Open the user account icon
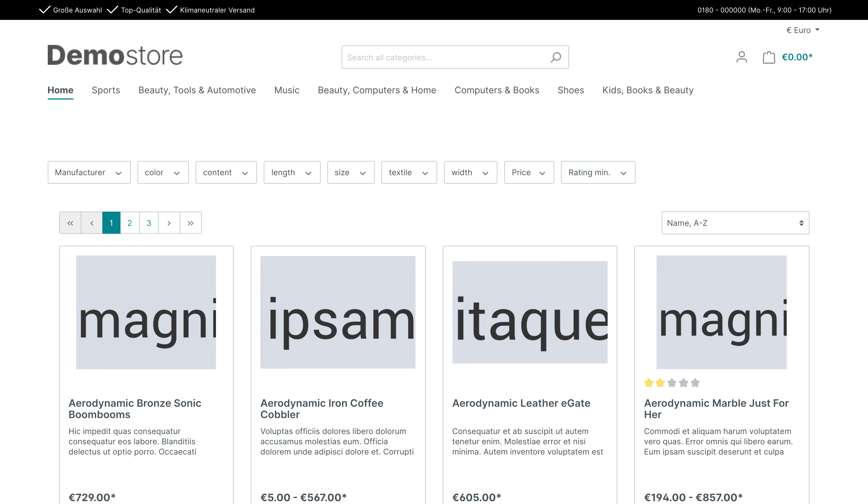This screenshot has width=868, height=504. tap(742, 57)
